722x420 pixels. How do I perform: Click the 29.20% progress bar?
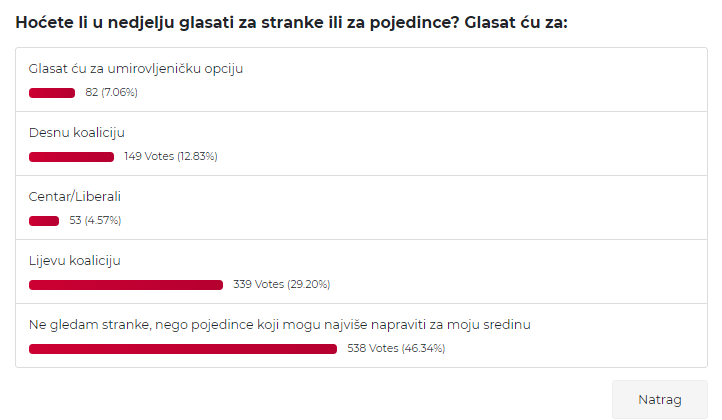(126, 285)
